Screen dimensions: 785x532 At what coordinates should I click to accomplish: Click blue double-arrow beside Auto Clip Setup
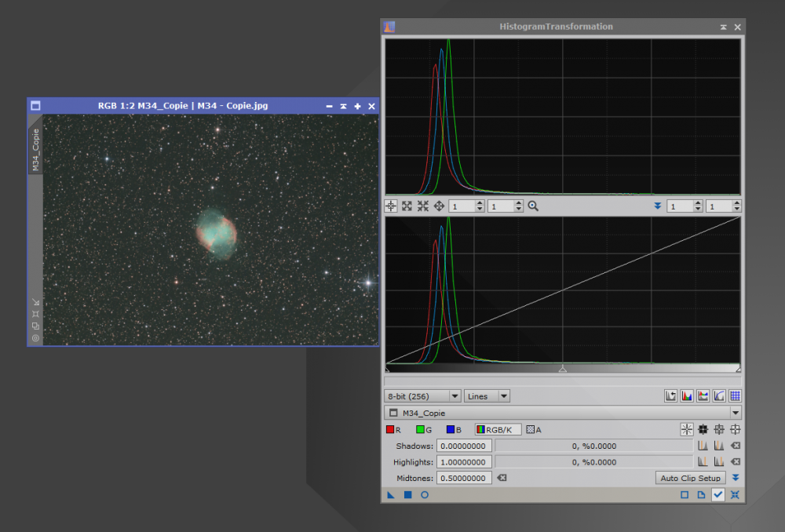735,478
